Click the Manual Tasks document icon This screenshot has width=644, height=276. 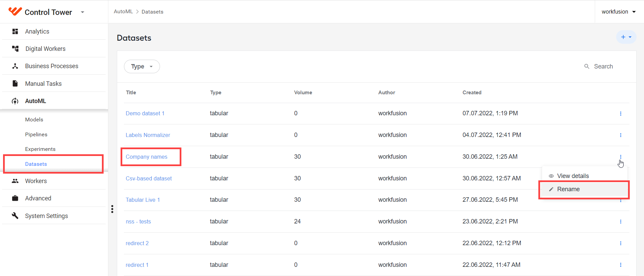(15, 83)
